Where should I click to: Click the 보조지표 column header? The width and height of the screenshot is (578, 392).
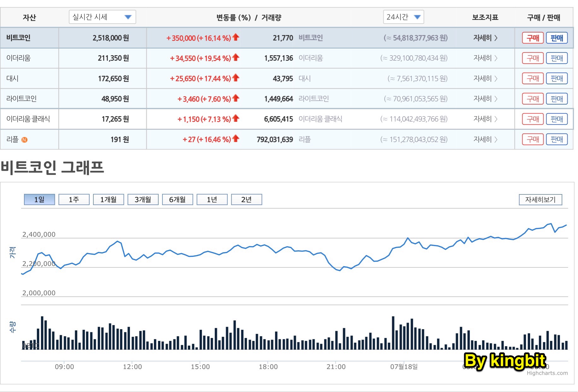pos(485,17)
